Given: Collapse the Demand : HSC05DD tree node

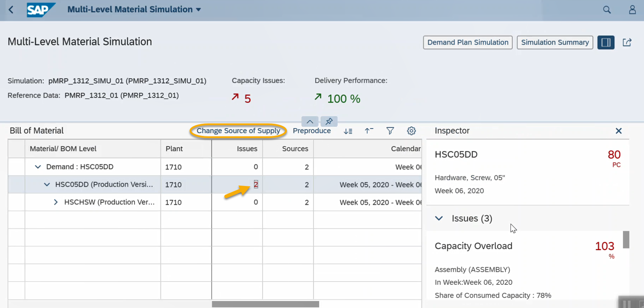Looking at the screenshot, I should pyautogui.click(x=38, y=167).
